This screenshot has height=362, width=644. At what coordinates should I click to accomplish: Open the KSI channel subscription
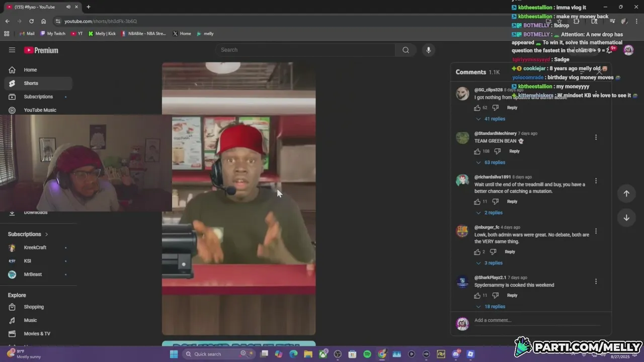coord(38,261)
